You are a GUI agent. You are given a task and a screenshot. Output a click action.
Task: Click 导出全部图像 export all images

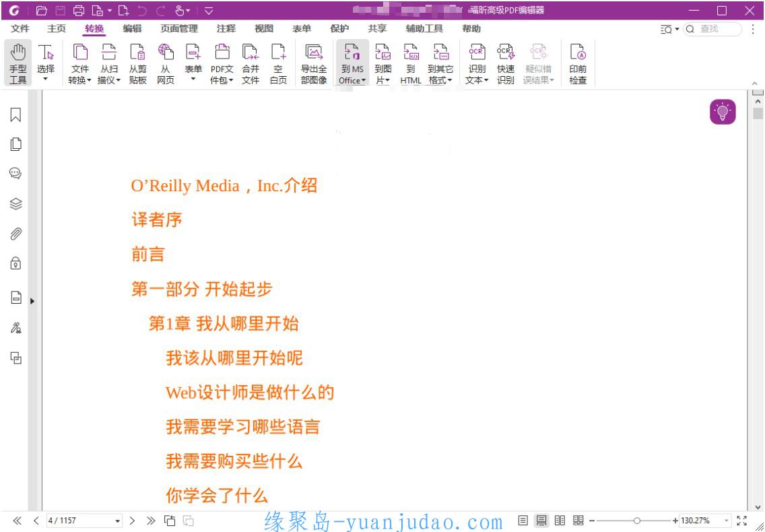coord(314,63)
